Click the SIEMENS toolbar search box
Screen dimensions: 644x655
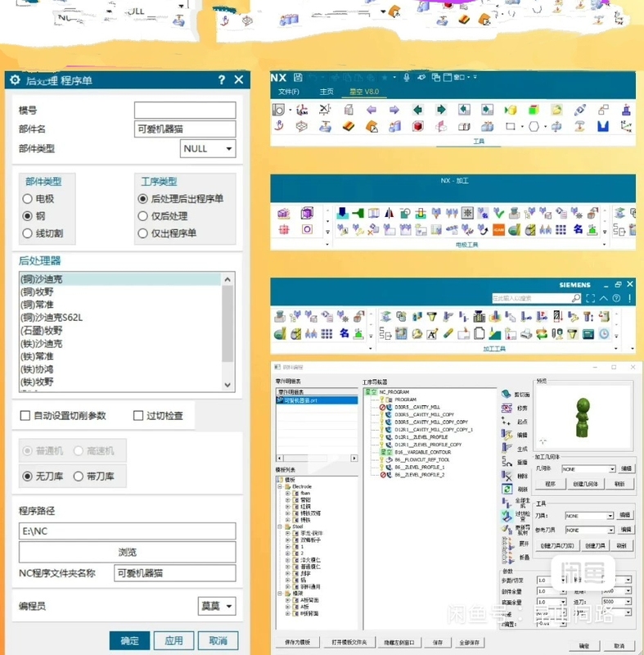(x=536, y=298)
